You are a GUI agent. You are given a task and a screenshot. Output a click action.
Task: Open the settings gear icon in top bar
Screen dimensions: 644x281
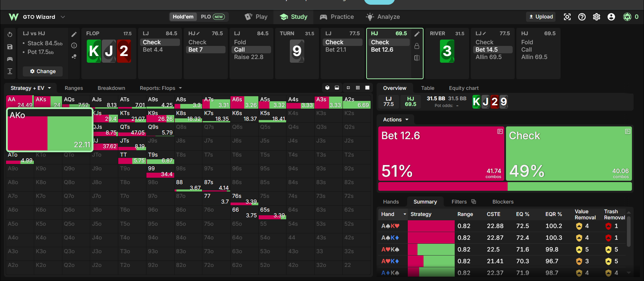tap(597, 17)
